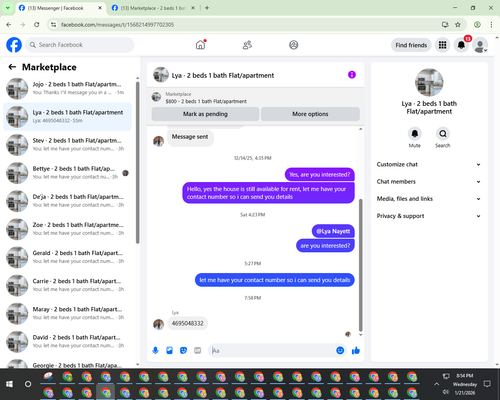This screenshot has height=400, width=500.
Task: Open the Windows Start menu
Action: point(9,384)
